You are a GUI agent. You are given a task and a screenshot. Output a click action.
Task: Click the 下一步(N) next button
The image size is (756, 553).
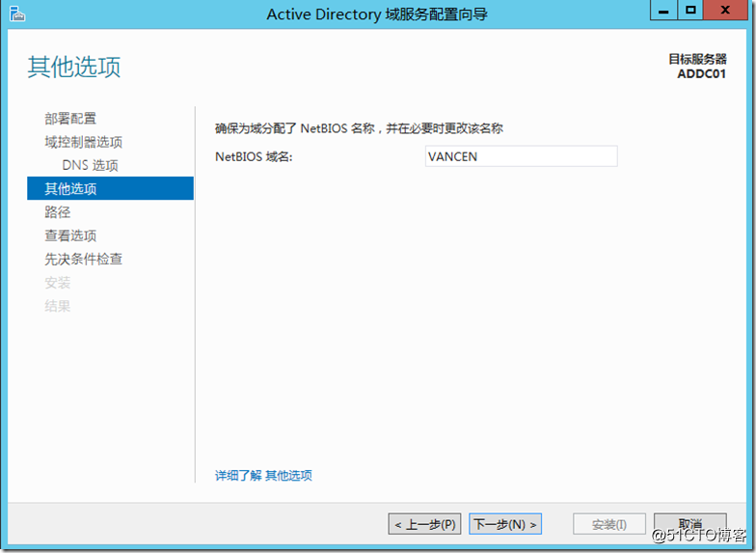(x=505, y=524)
